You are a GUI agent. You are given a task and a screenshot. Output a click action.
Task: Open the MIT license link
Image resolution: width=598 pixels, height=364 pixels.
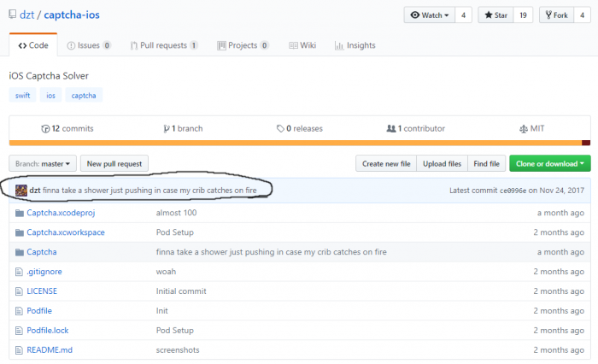[532, 128]
